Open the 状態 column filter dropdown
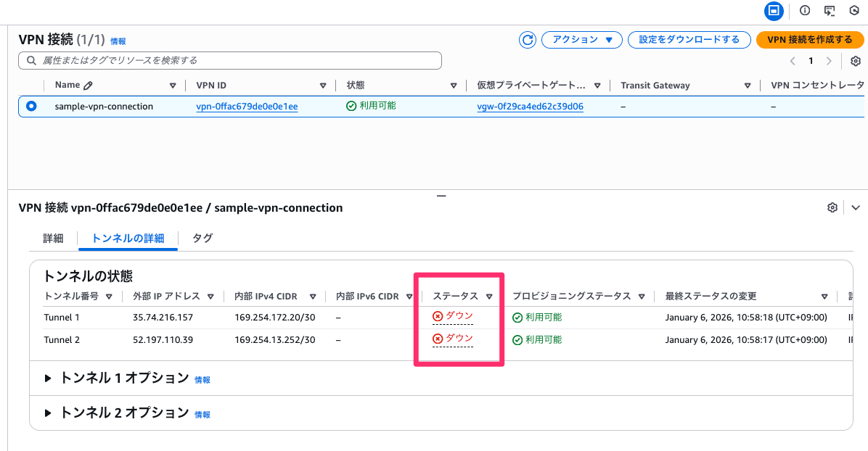868x451 pixels. coord(454,85)
